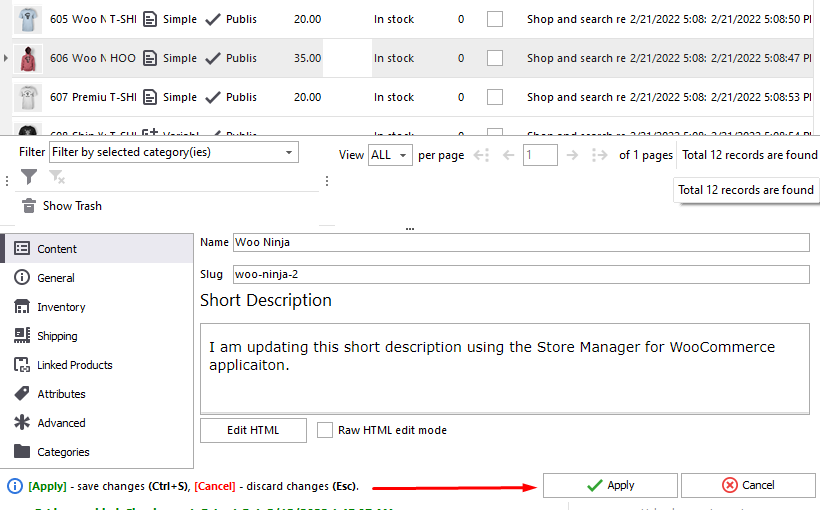Switch to the Shipping tab
Screen dimensions: 820x510
click(97, 336)
